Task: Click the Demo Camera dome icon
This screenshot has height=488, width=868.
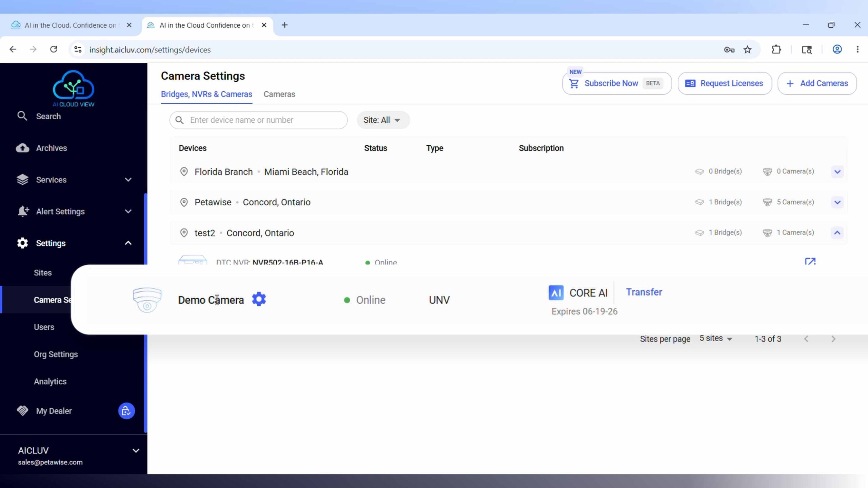Action: 147,300
